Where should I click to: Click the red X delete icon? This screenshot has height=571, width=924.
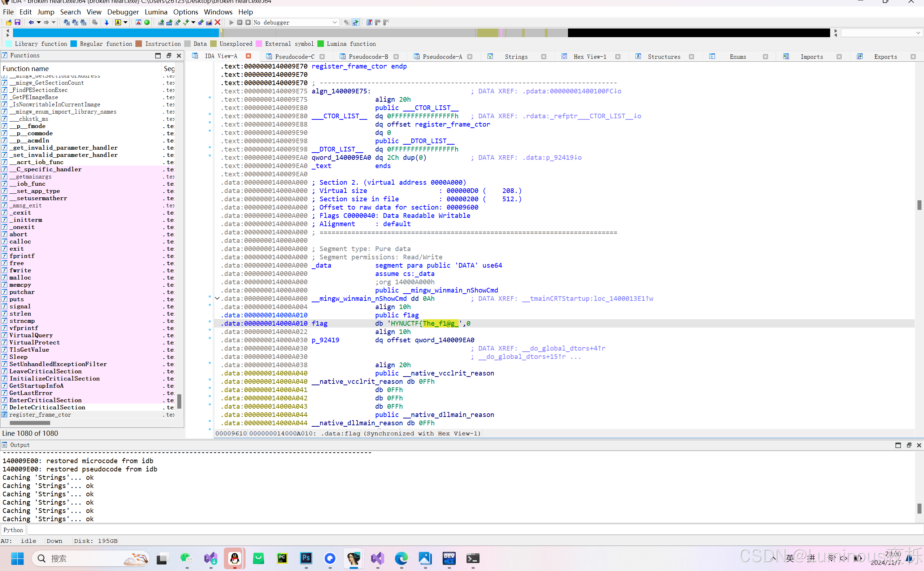coord(218,22)
